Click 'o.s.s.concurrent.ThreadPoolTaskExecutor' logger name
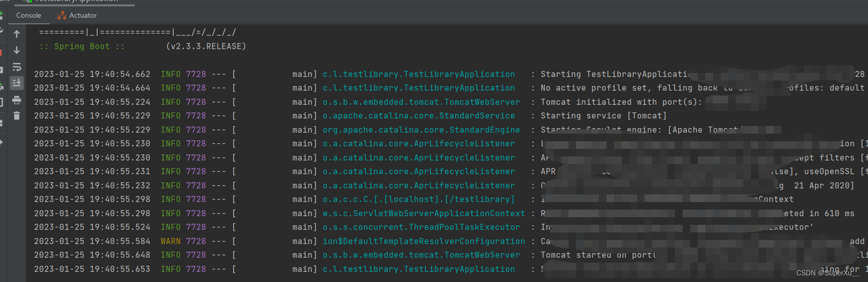Viewport: 868px width, 282px height. click(421, 227)
